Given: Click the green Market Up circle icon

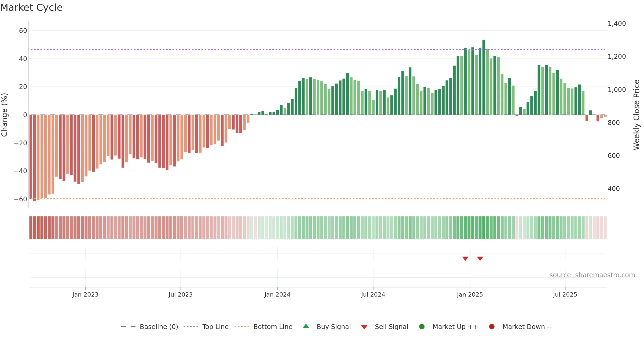Looking at the screenshot, I should point(422,327).
